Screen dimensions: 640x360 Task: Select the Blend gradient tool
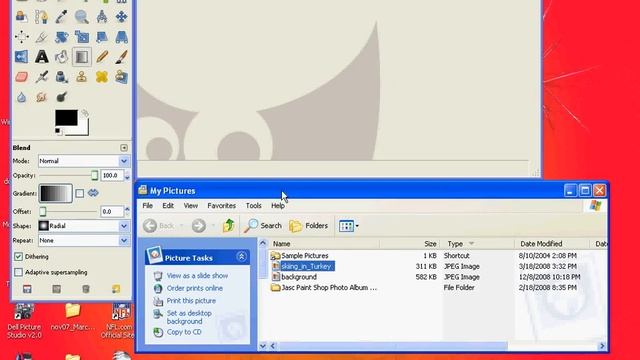82,57
